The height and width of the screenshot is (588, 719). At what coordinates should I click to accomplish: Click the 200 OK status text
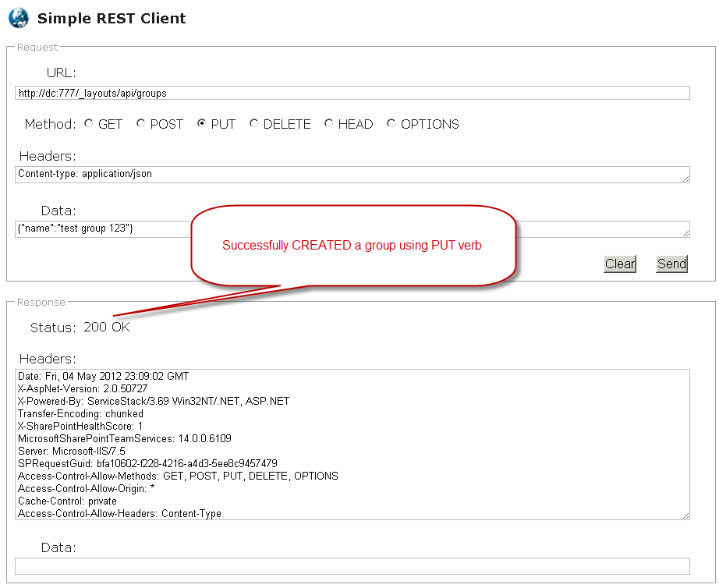tap(107, 328)
